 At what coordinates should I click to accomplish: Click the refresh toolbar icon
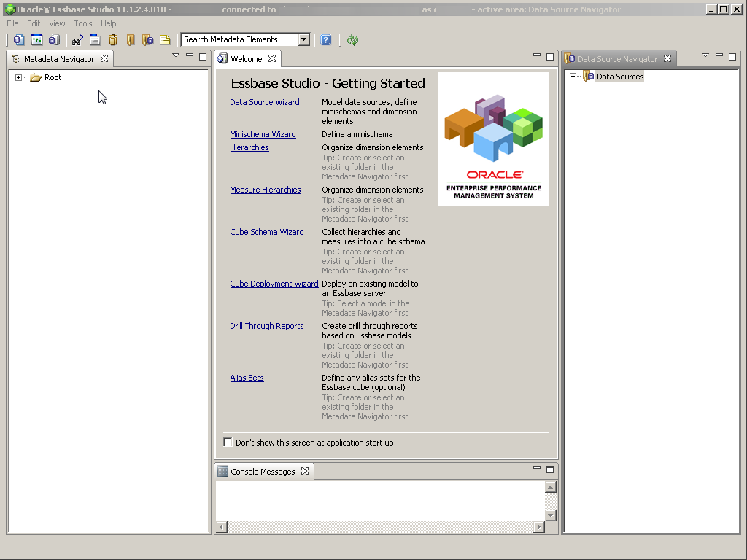coord(352,39)
